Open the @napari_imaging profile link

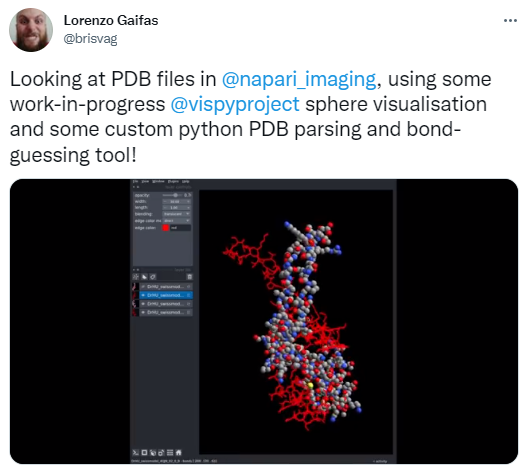point(299,79)
